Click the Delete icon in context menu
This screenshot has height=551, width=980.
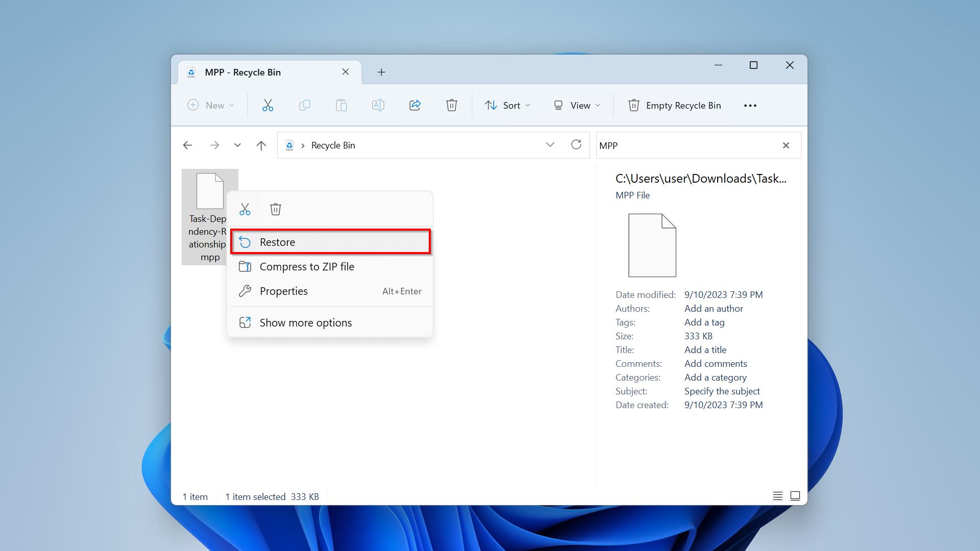(275, 209)
